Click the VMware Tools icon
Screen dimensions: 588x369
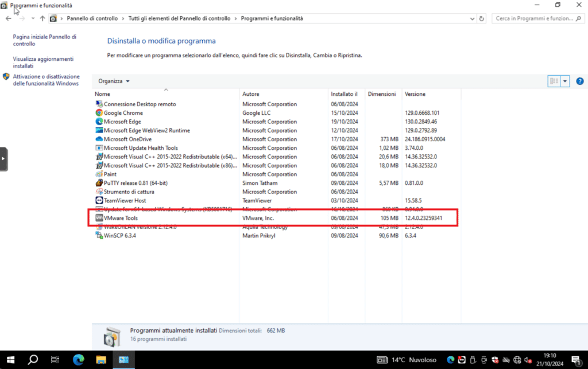pos(99,218)
